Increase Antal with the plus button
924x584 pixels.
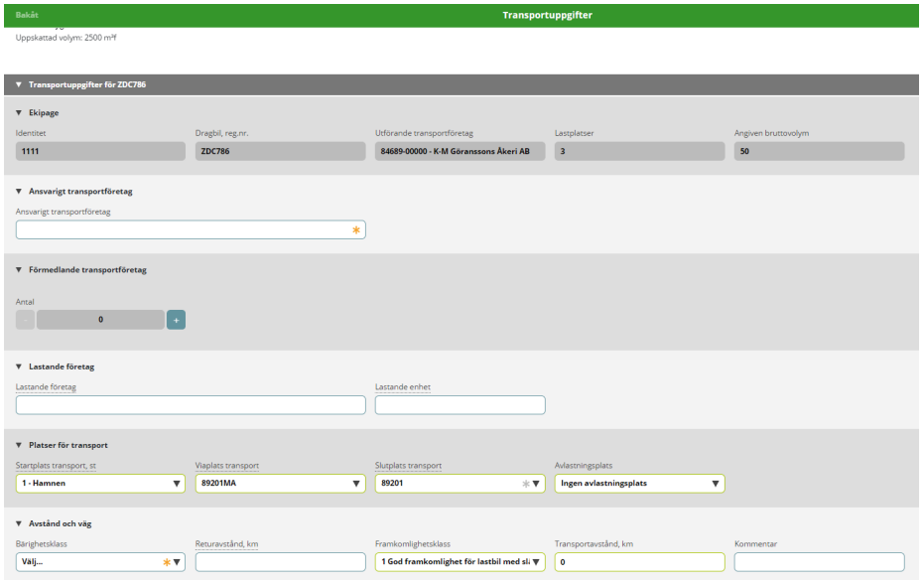click(x=176, y=320)
